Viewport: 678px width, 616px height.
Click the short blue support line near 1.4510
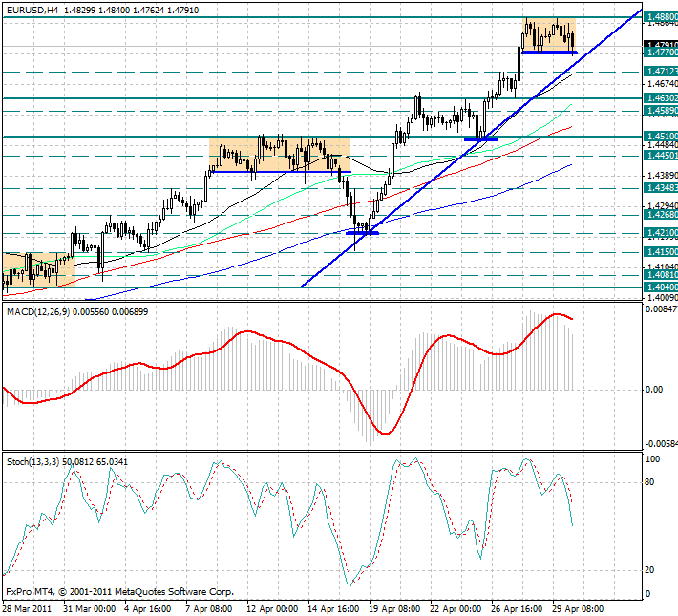pyautogui.click(x=480, y=139)
